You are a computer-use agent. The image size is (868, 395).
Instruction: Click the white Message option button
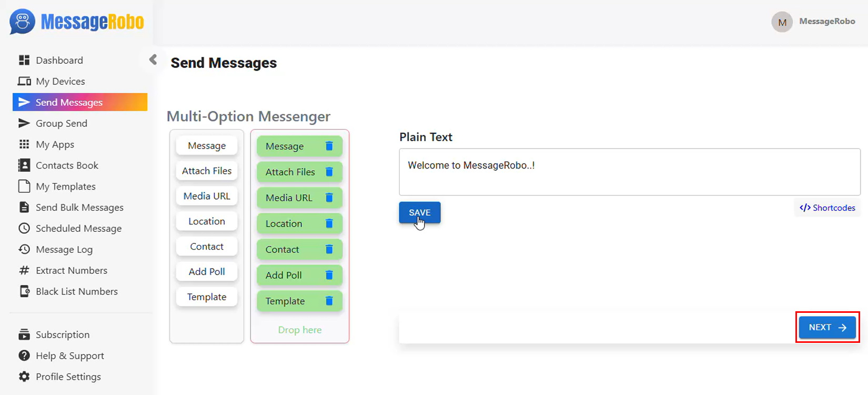(207, 145)
